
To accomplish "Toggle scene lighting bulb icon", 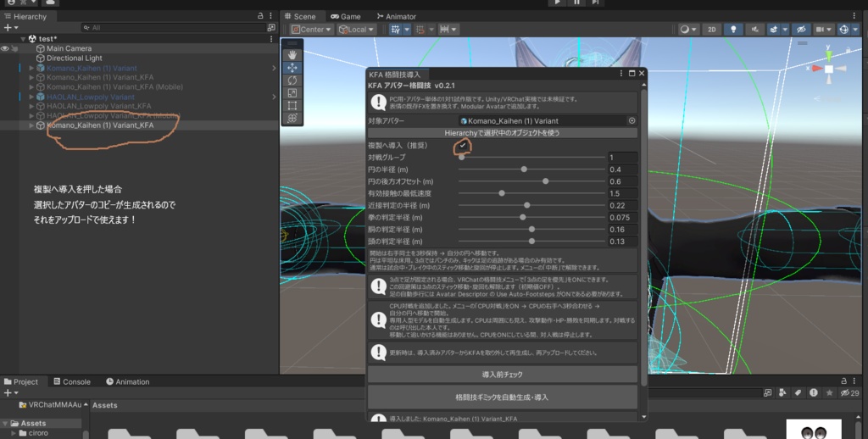I will pos(733,30).
